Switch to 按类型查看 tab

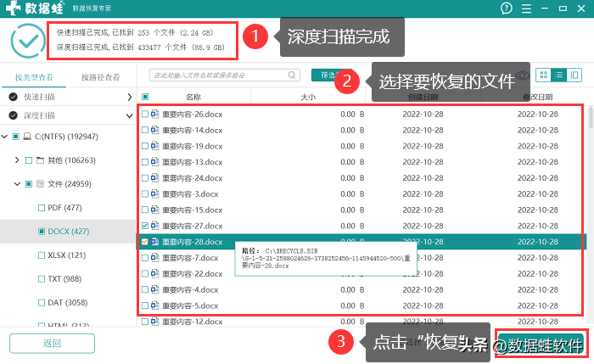point(34,77)
